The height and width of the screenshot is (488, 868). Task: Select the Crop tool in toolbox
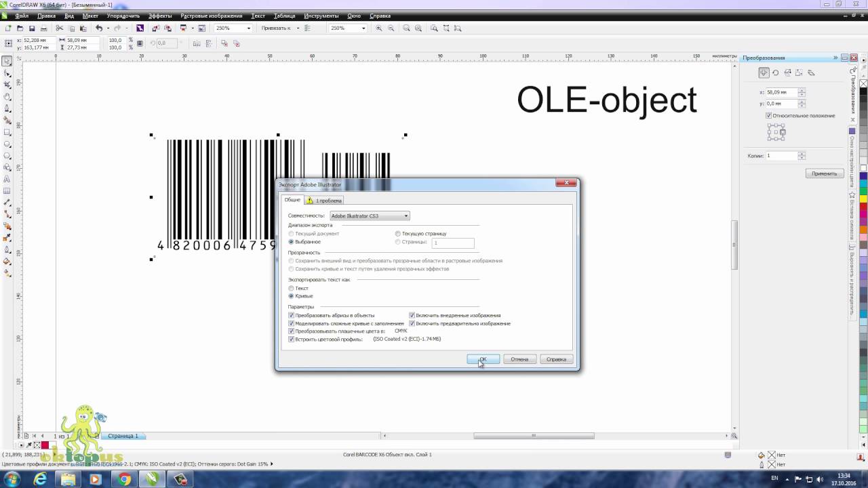coord(7,85)
